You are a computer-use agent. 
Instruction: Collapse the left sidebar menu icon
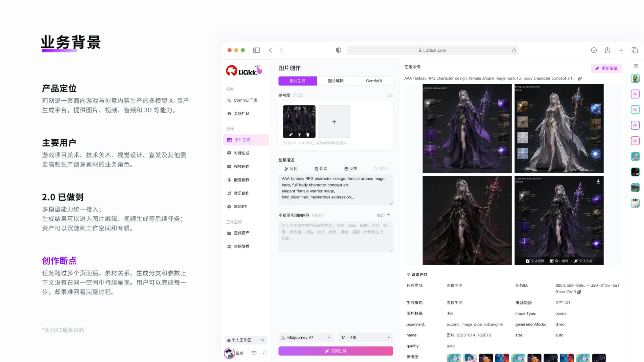coord(265,353)
